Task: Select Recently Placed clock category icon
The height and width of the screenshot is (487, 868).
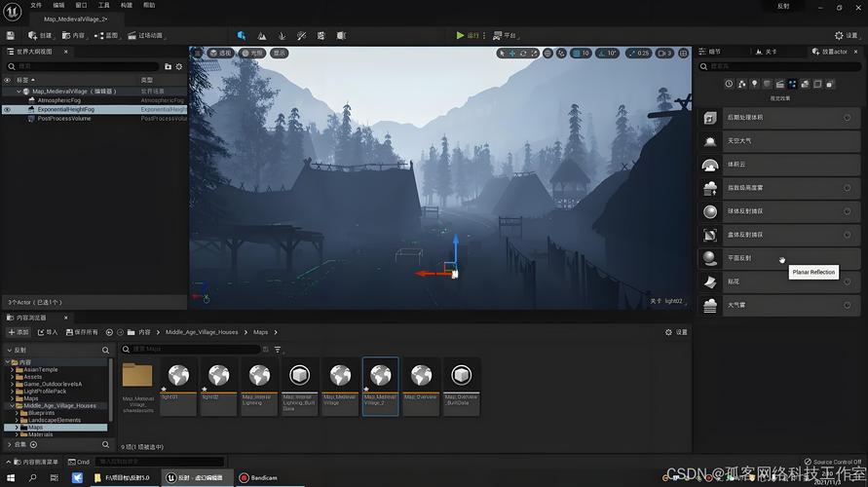Action: coord(729,84)
